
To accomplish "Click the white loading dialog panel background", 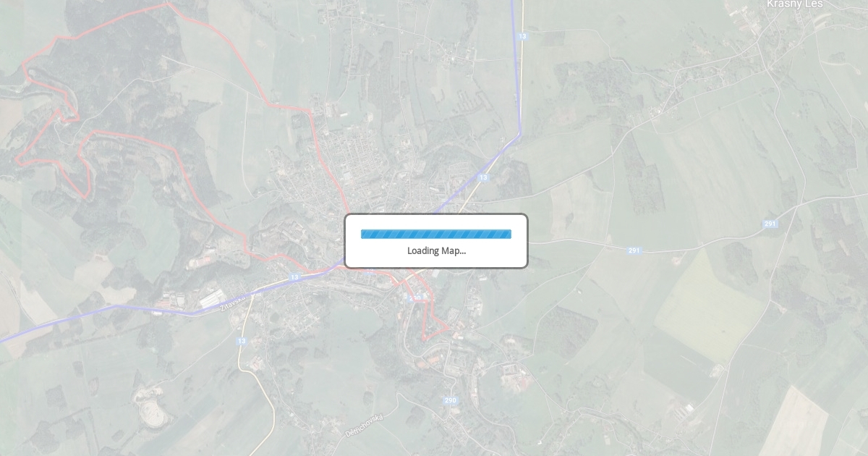I will coord(436,241).
